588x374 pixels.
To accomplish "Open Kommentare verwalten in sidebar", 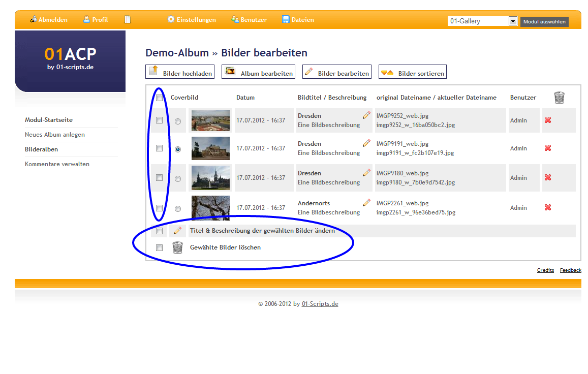I will click(x=57, y=164).
